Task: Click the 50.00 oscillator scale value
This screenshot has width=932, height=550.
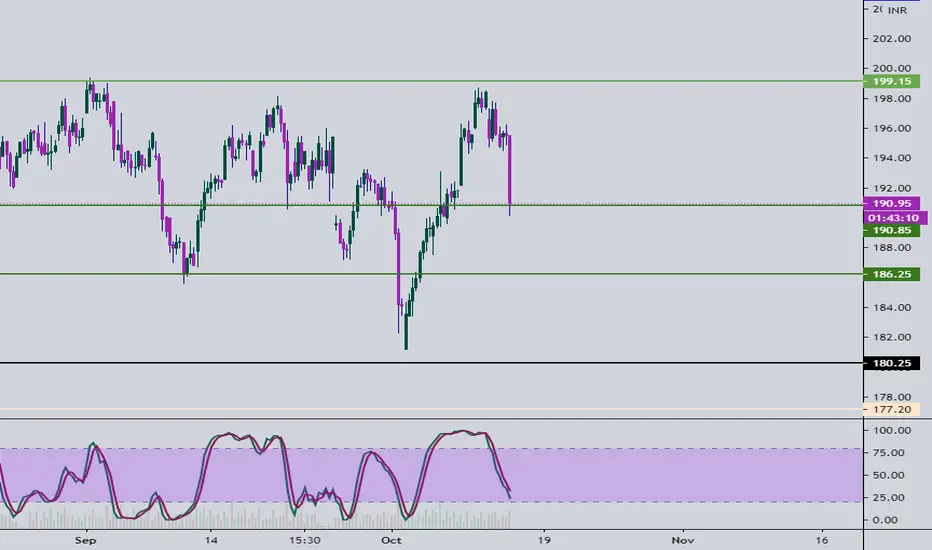Action: coord(889,475)
